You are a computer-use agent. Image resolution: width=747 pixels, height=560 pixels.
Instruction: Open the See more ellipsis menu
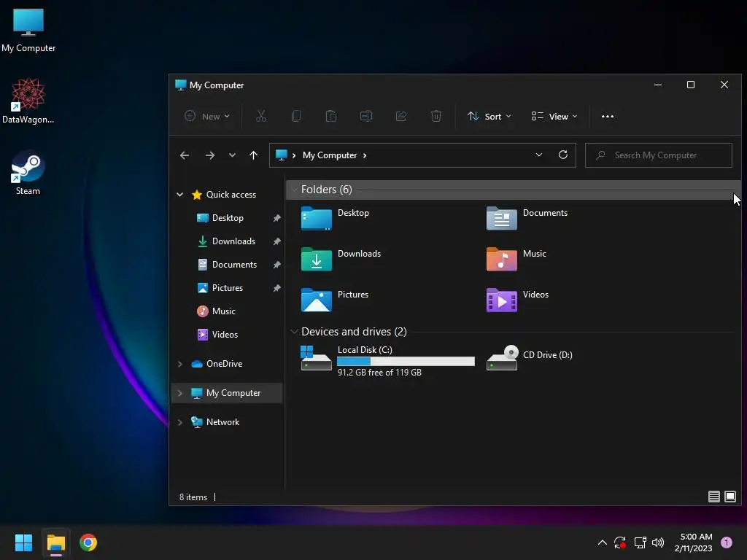point(608,116)
